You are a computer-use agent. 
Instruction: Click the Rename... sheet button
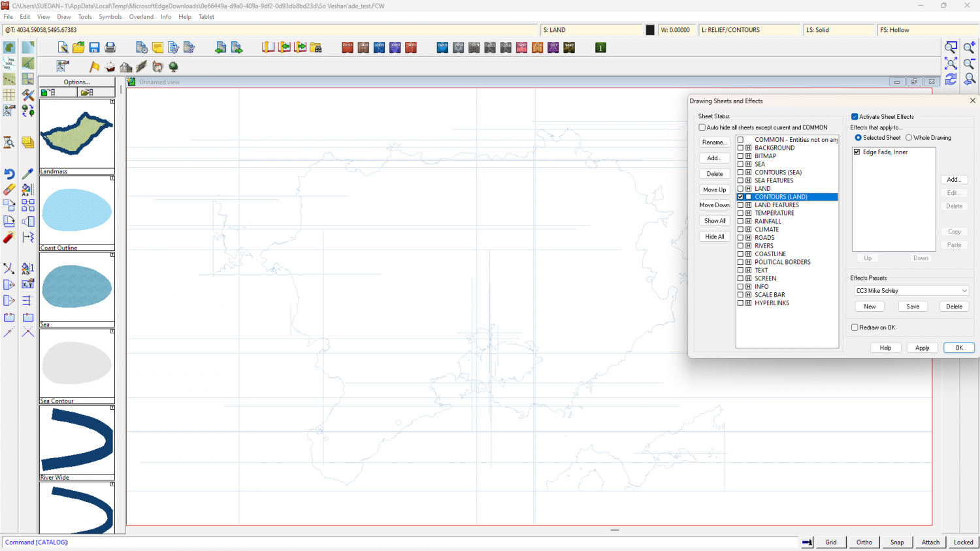pos(715,142)
